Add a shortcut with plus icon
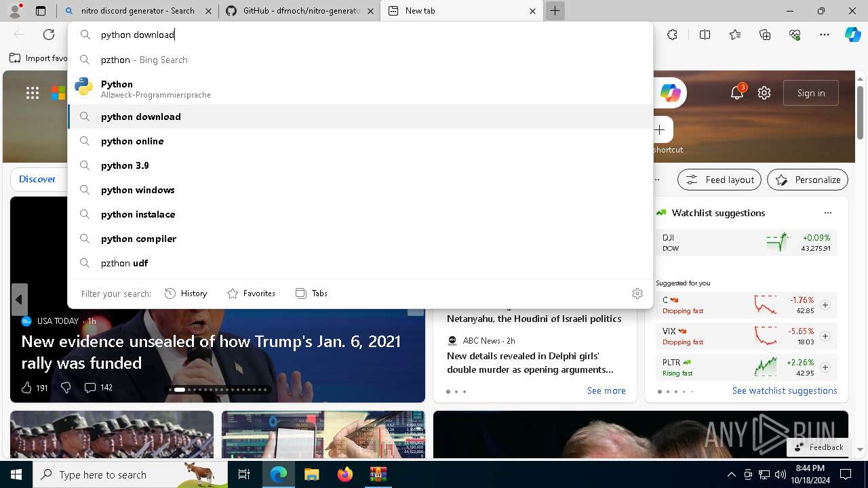Image resolution: width=868 pixels, height=488 pixels. [x=660, y=129]
